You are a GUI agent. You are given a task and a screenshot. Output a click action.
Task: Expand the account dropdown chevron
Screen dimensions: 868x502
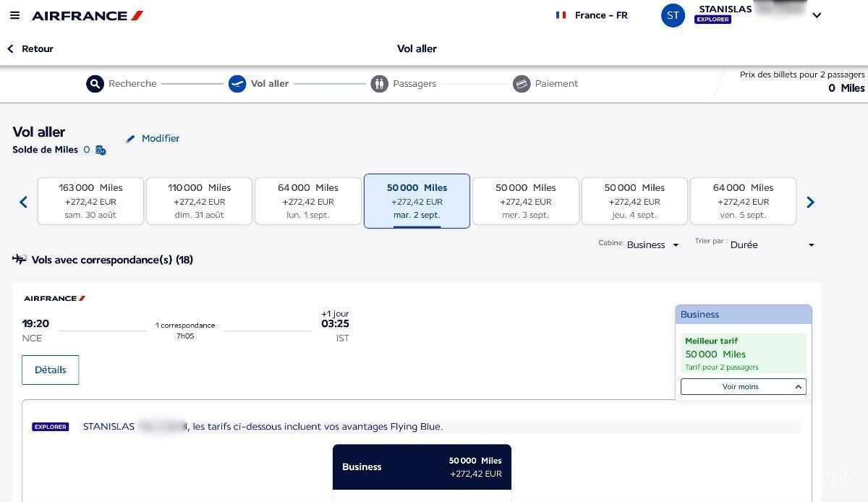pos(817,15)
